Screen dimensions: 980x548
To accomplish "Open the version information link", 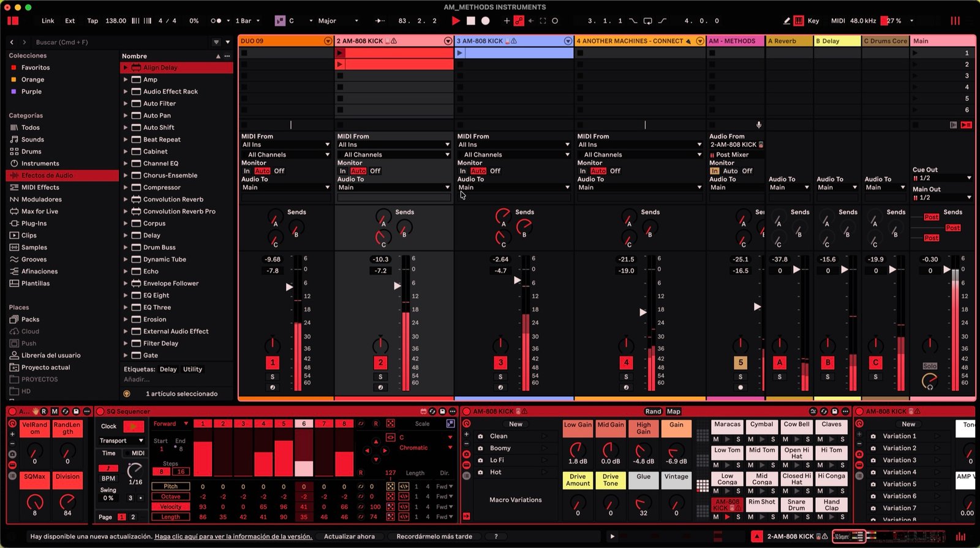I will coord(233,536).
